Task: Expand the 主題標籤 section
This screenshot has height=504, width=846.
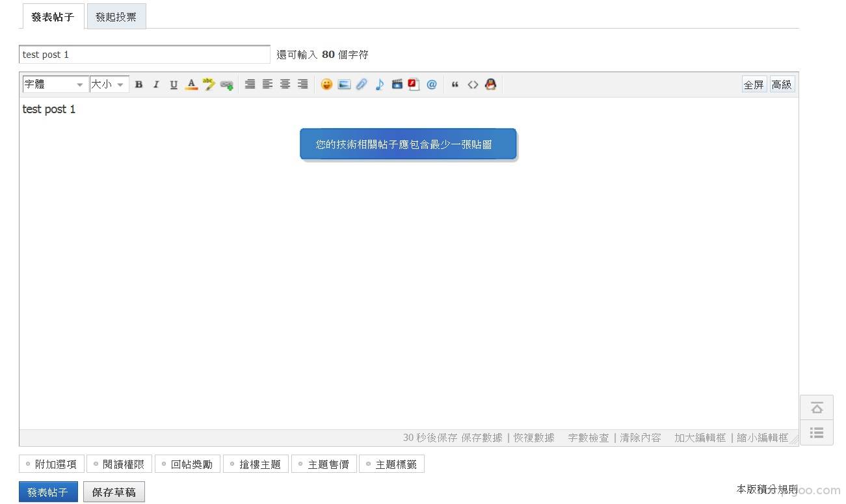Action: (x=391, y=464)
